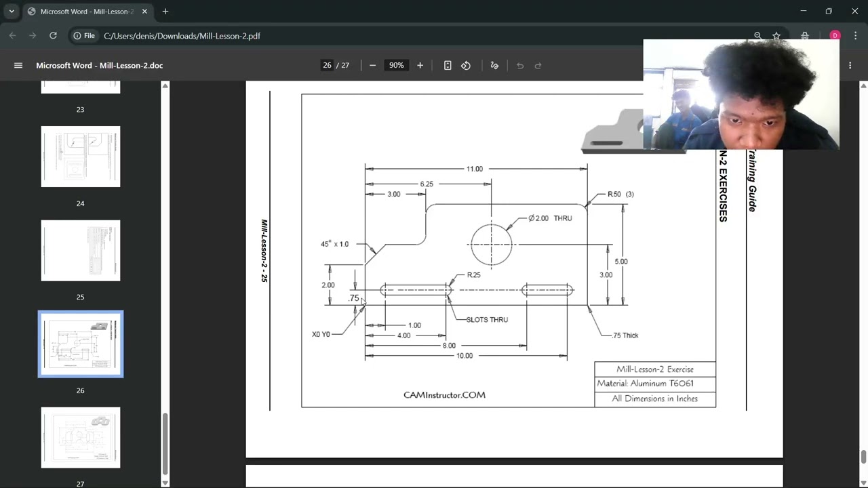Zoom in on the PDF document
This screenshot has width=868, height=488.
420,66
